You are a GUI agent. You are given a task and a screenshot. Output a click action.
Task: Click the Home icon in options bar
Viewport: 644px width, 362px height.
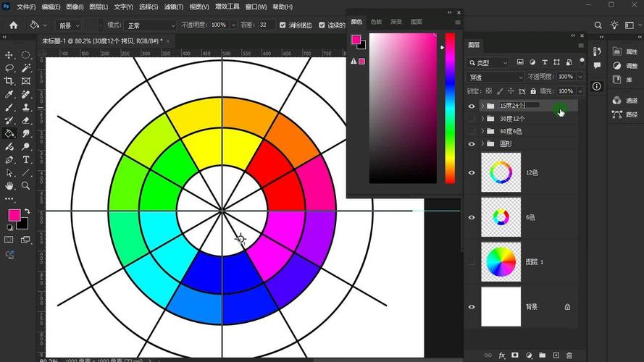click(14, 25)
